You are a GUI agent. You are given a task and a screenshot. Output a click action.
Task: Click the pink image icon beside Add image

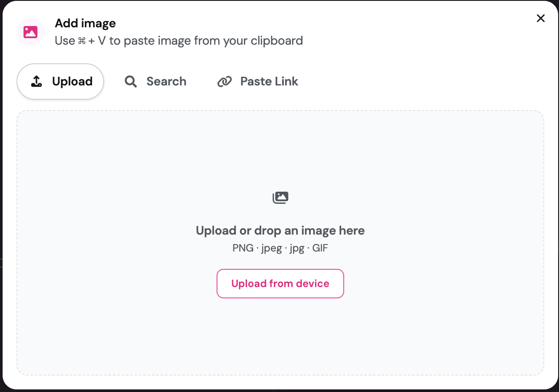coord(30,32)
